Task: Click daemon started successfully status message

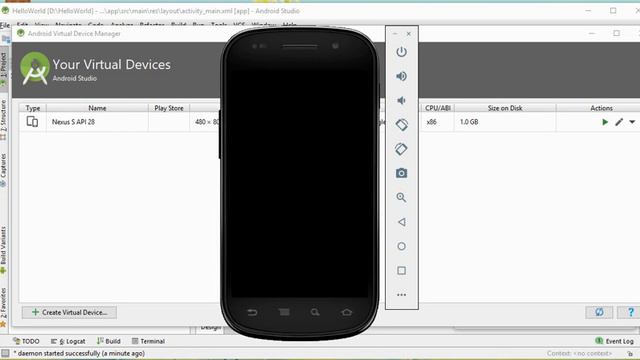Action: pyautogui.click(x=81, y=353)
